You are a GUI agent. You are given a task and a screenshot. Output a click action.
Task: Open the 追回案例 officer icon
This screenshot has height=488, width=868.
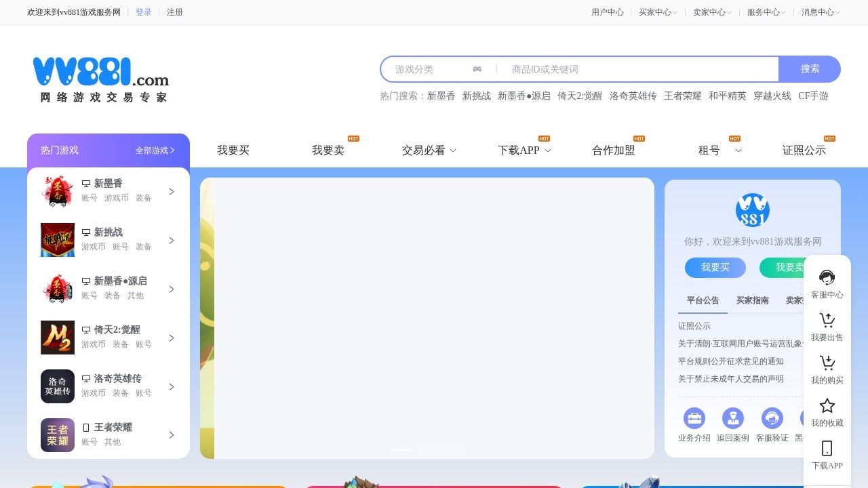pos(733,418)
